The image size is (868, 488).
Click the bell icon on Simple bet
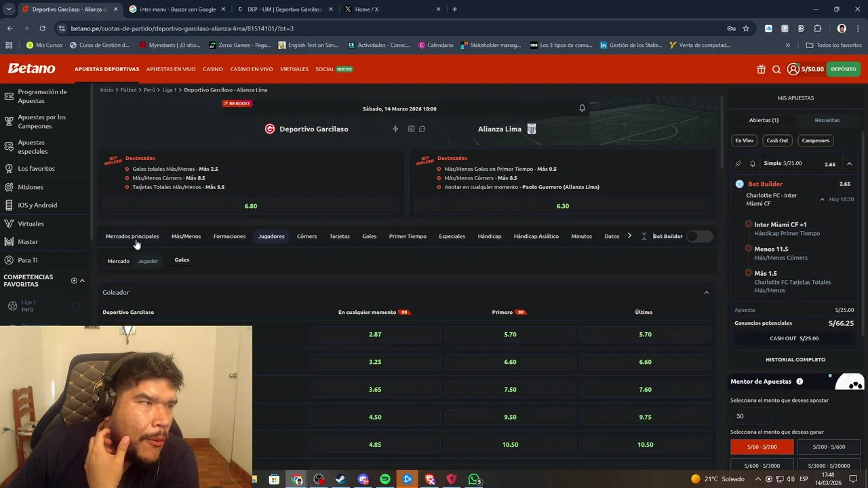click(752, 163)
